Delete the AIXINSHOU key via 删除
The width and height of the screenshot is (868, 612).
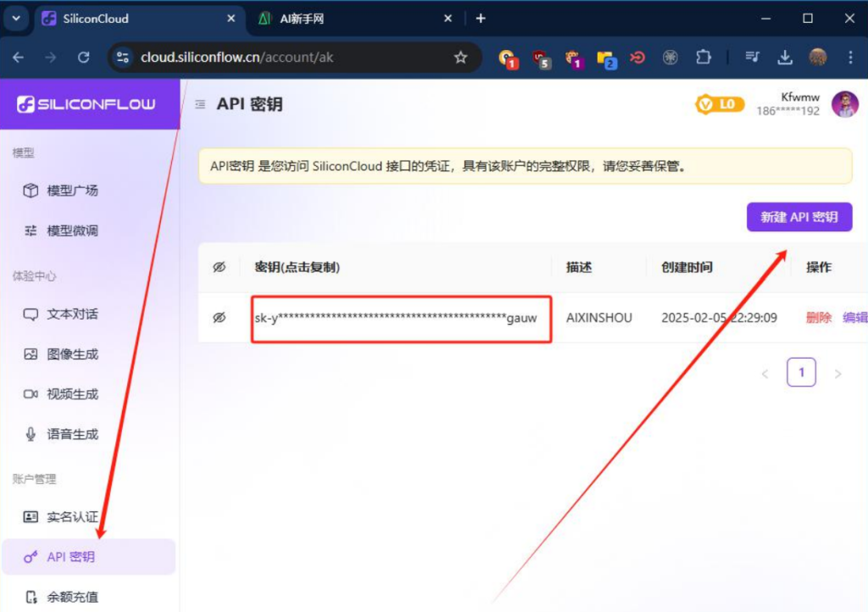coord(819,318)
